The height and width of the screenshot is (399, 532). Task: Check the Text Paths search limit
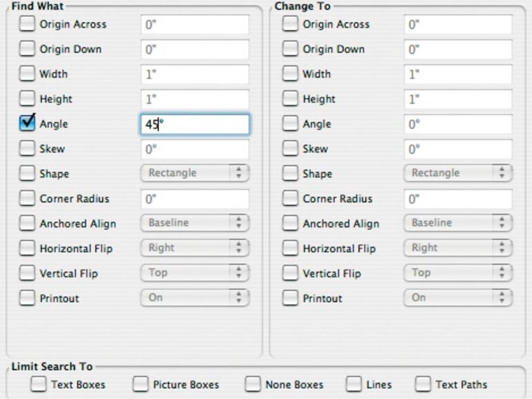point(424,385)
